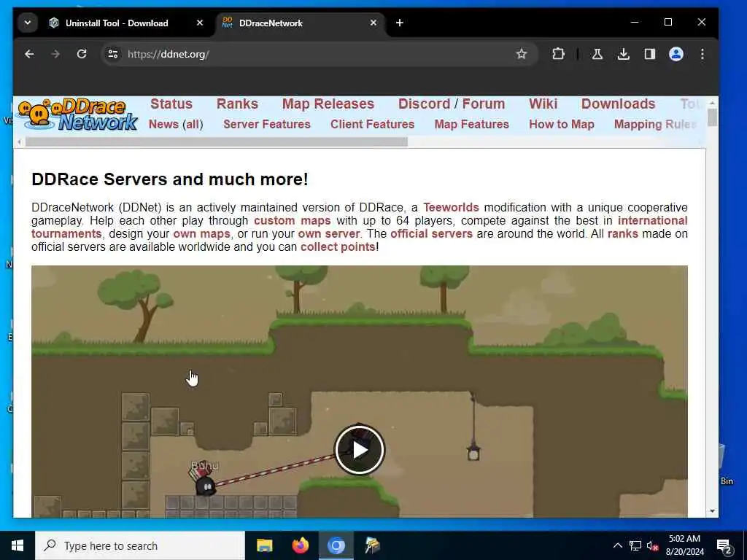Reload the ddnet.org page
The image size is (747, 560).
click(82, 54)
